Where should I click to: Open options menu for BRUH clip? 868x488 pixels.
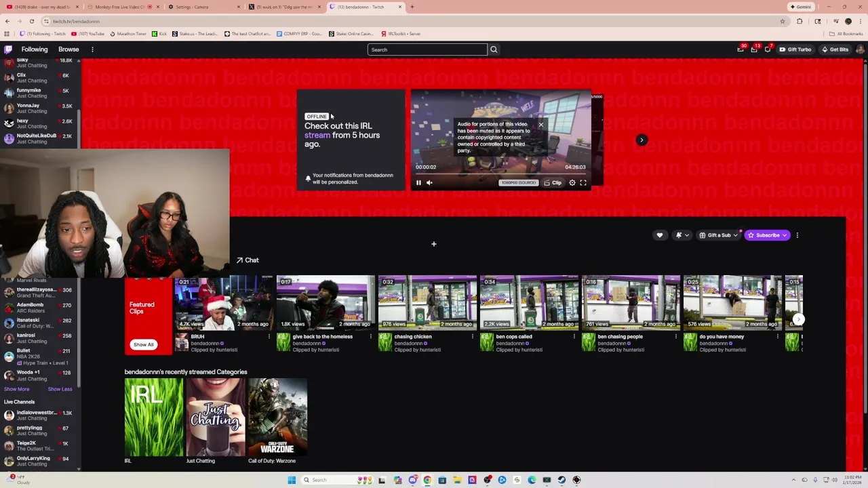click(269, 337)
